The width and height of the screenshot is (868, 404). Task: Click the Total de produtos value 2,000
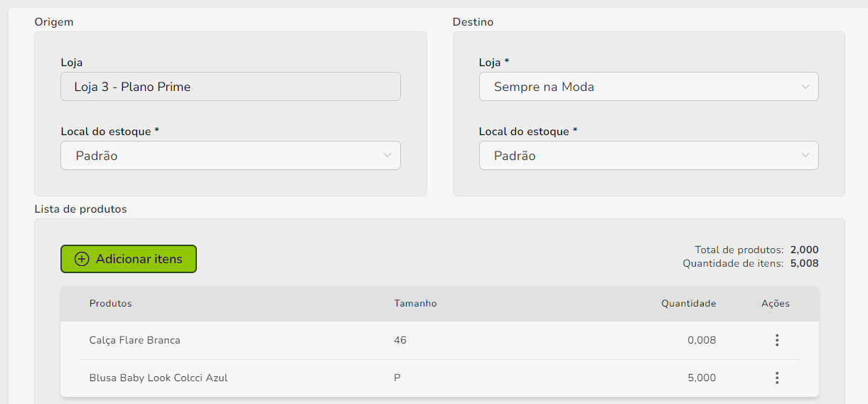pyautogui.click(x=804, y=250)
